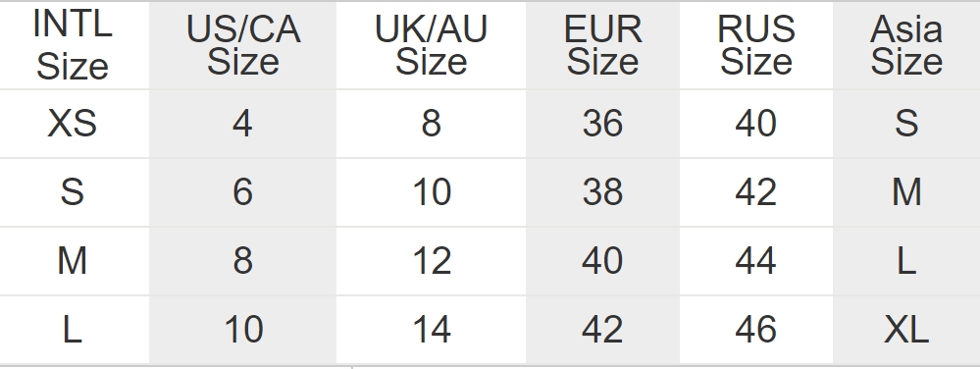
Task: Click the XS cell in INTL column
Action: [73, 124]
